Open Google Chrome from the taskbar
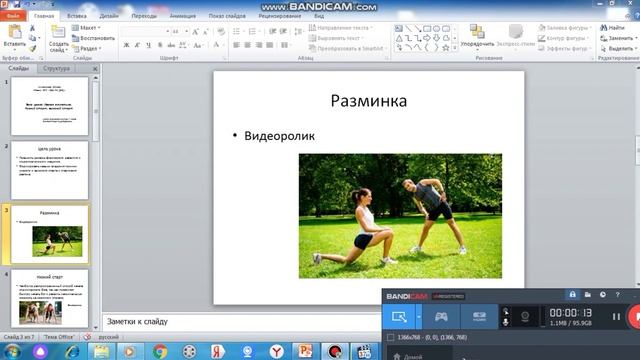 click(160, 351)
